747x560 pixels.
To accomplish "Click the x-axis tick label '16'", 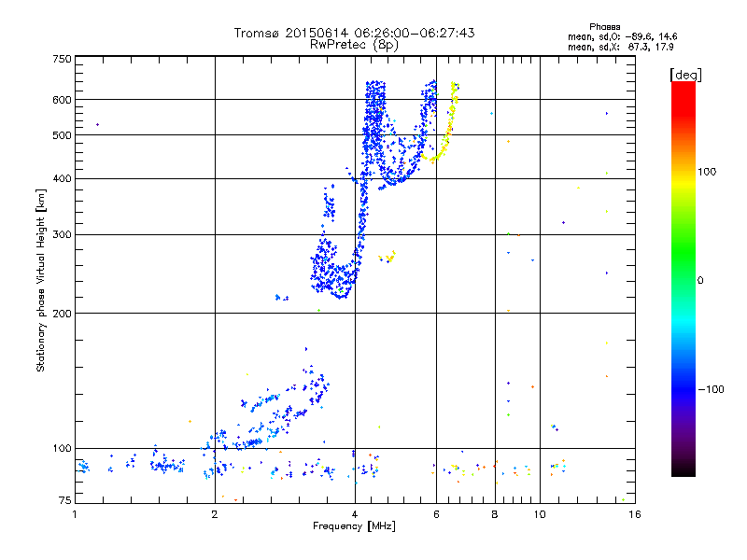I will (635, 514).
